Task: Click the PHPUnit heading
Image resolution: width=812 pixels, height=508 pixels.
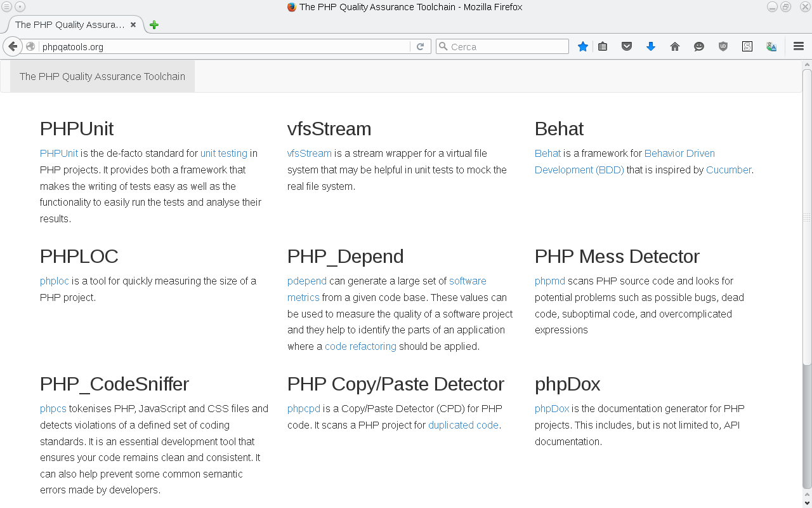Action: point(77,129)
